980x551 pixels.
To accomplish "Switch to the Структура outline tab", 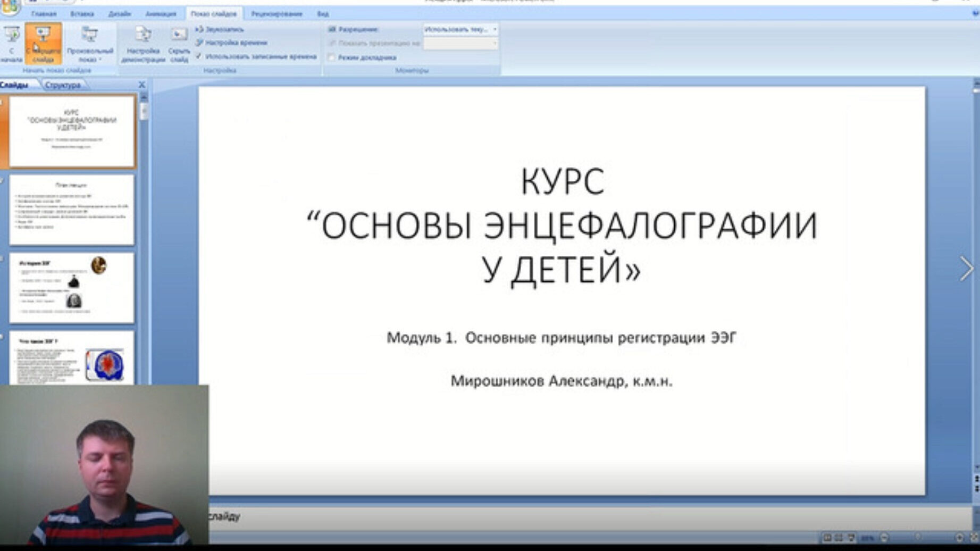I will tap(63, 85).
